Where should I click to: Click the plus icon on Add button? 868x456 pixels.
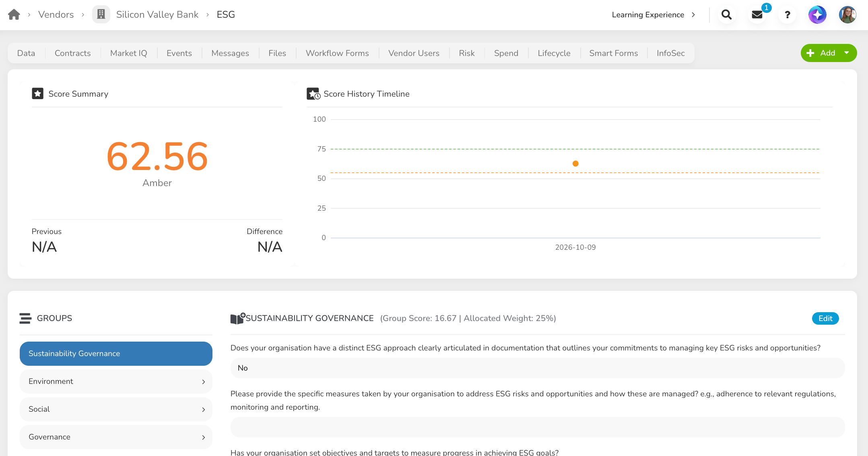pos(810,53)
